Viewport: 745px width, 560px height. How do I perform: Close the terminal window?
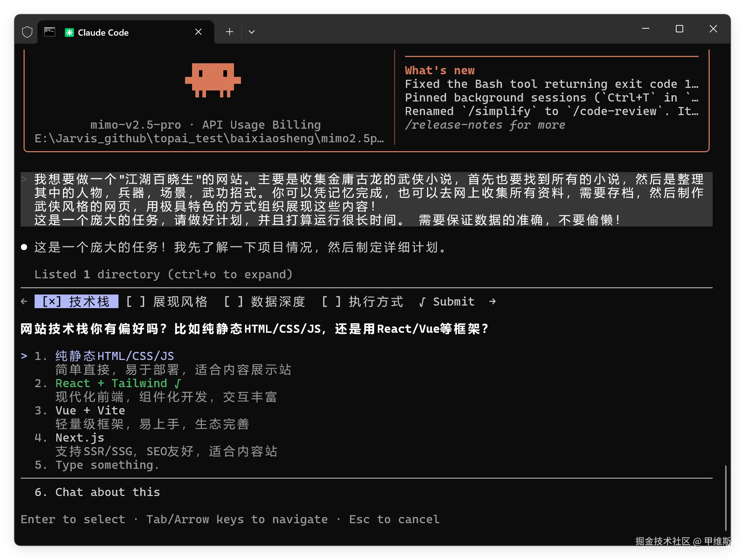[713, 29]
